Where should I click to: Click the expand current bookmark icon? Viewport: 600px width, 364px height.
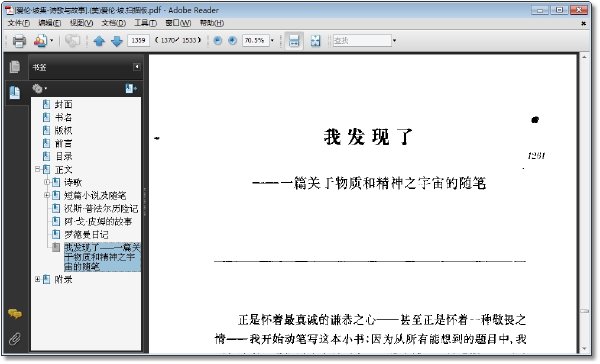tap(130, 89)
